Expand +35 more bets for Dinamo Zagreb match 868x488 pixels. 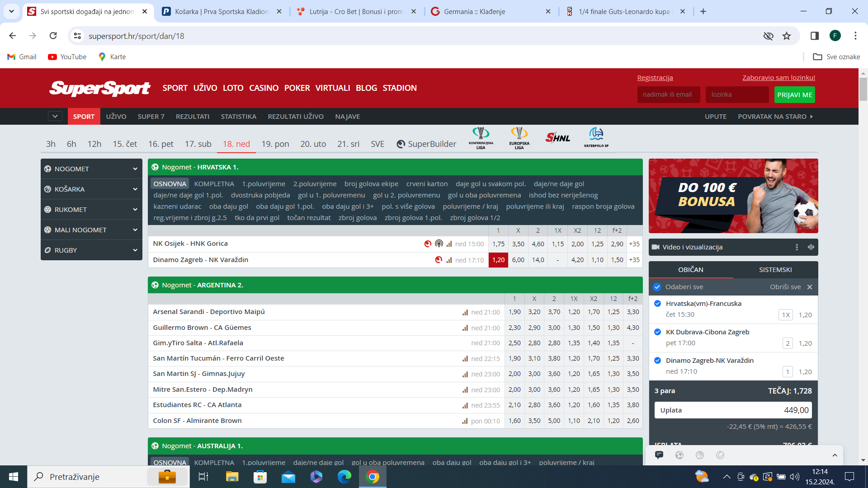click(x=634, y=260)
